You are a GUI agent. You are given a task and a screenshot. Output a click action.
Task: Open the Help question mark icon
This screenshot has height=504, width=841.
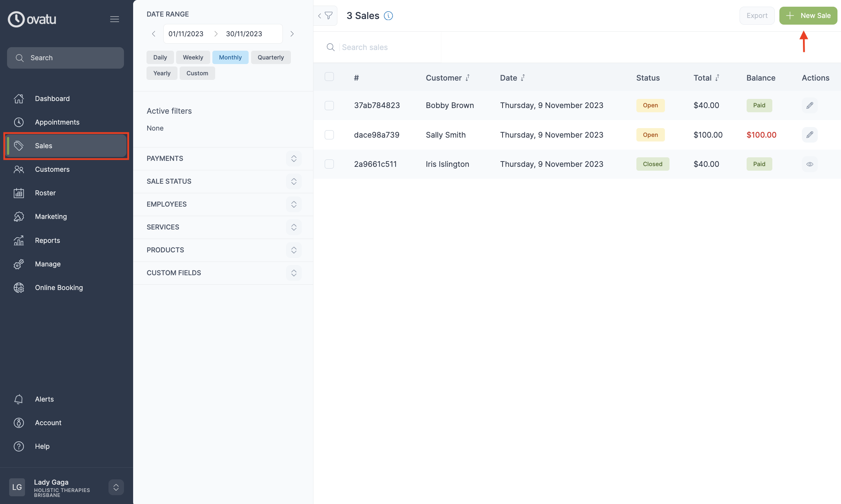19,446
